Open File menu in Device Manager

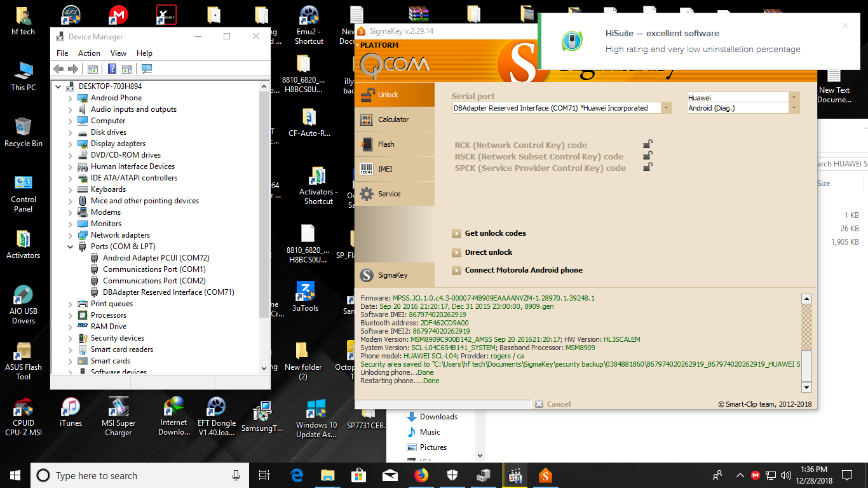tap(62, 53)
